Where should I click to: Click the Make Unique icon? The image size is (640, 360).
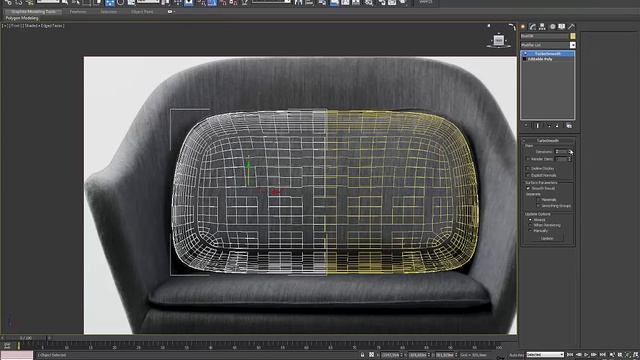coord(549,126)
